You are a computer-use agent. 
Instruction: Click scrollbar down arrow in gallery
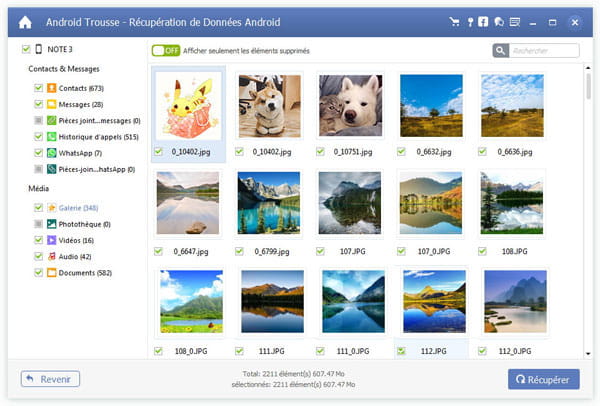pos(588,354)
